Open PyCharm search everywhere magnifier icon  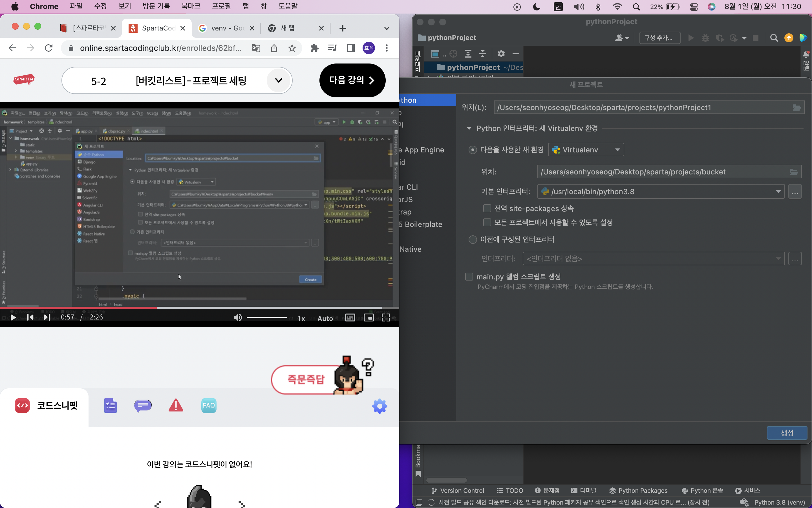[774, 38]
